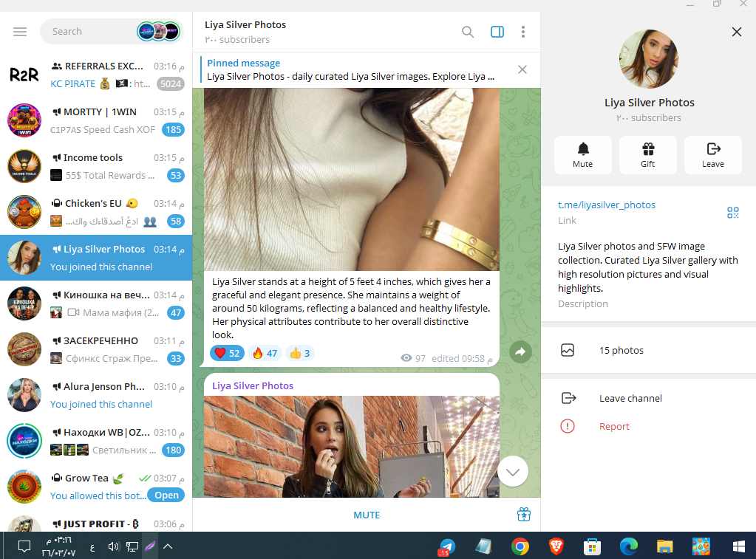Show the channel QR code
This screenshot has width=756, height=559.
(733, 213)
